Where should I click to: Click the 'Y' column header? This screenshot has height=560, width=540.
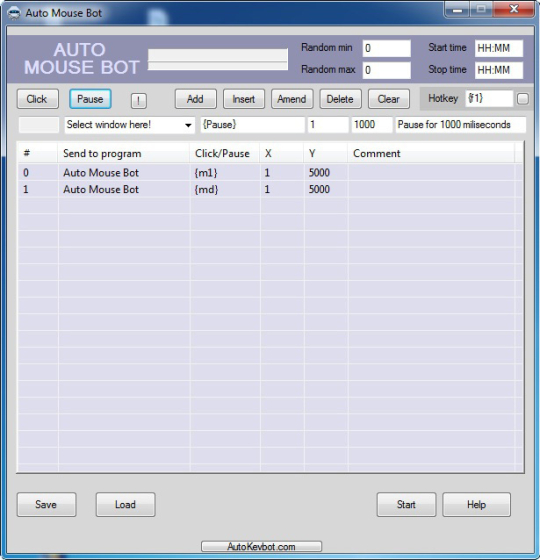coord(326,154)
